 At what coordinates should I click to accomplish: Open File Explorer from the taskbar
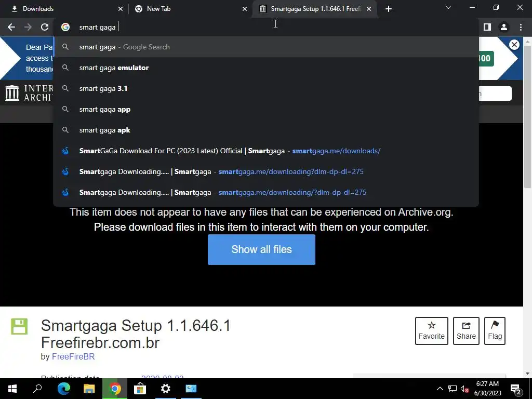pos(89,389)
